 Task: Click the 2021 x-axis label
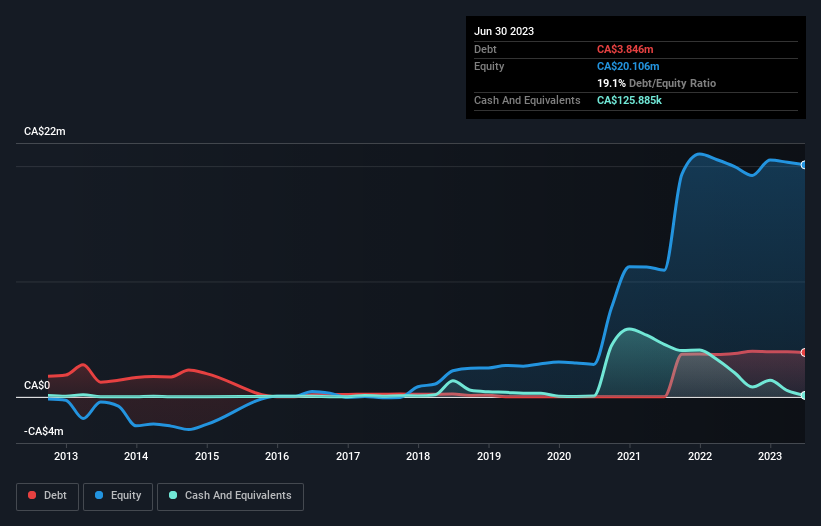(x=629, y=456)
